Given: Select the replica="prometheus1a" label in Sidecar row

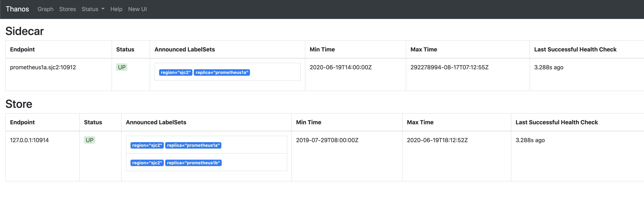Looking at the screenshot, I should tap(222, 72).
